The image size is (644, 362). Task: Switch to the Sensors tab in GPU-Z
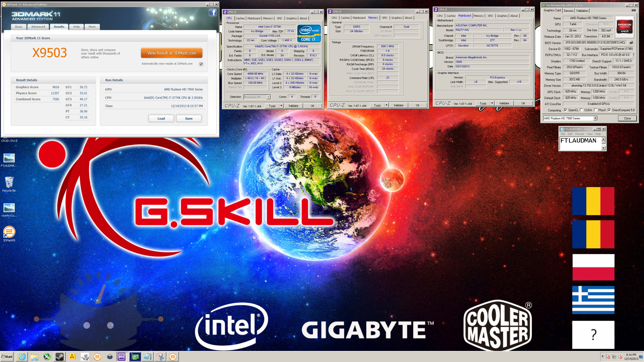tap(568, 11)
